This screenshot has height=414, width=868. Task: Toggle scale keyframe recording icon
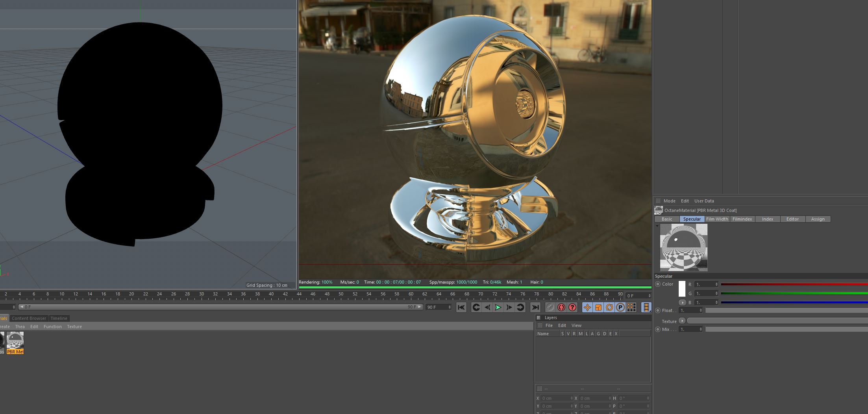click(x=598, y=307)
